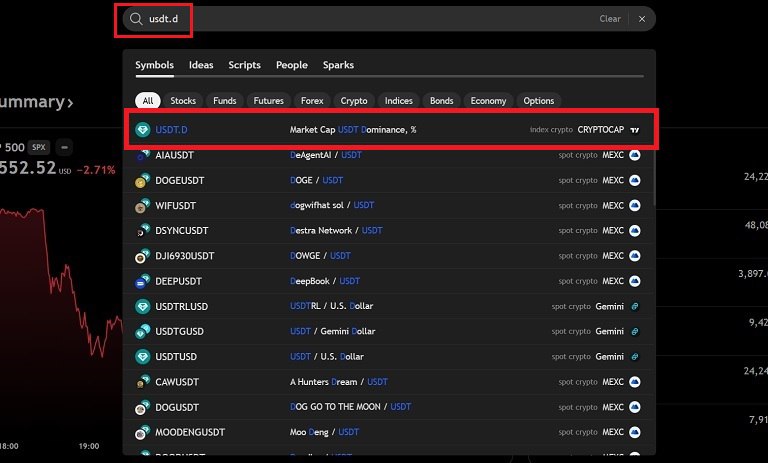This screenshot has width=768, height=463.
Task: Select the Forex filter chip
Action: [x=313, y=101]
